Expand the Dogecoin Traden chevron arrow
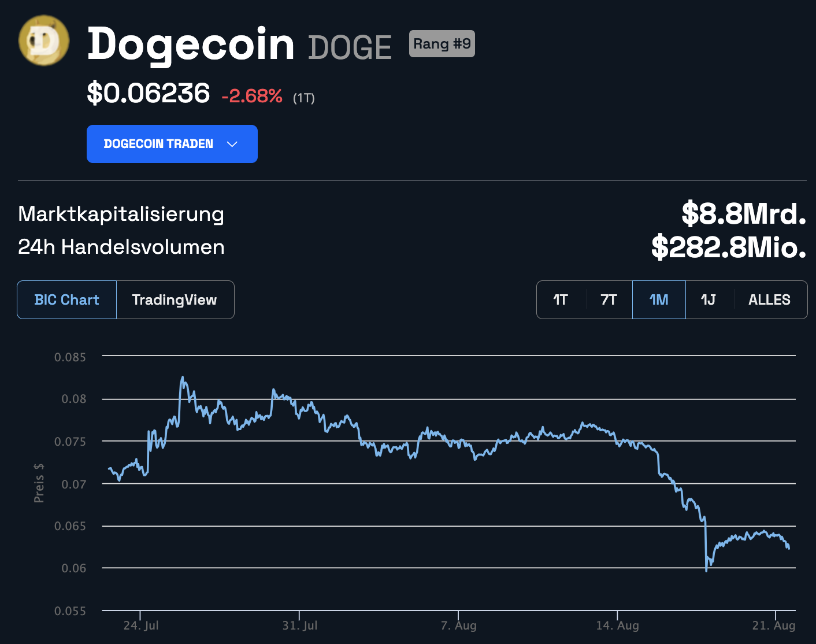816x644 pixels. pos(232,144)
